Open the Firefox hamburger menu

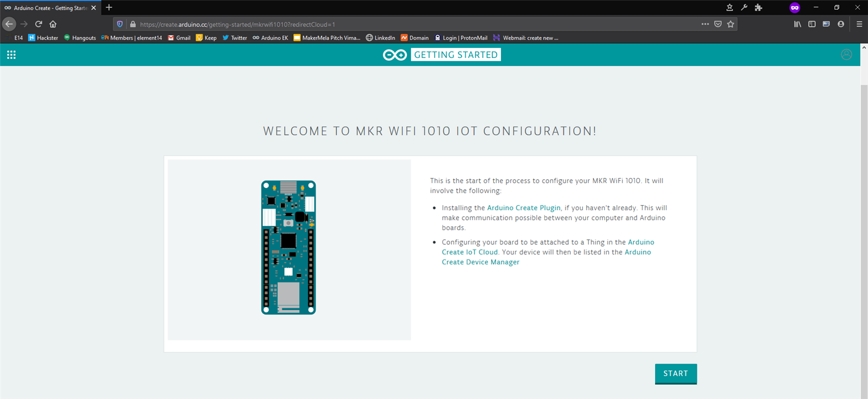coord(859,24)
